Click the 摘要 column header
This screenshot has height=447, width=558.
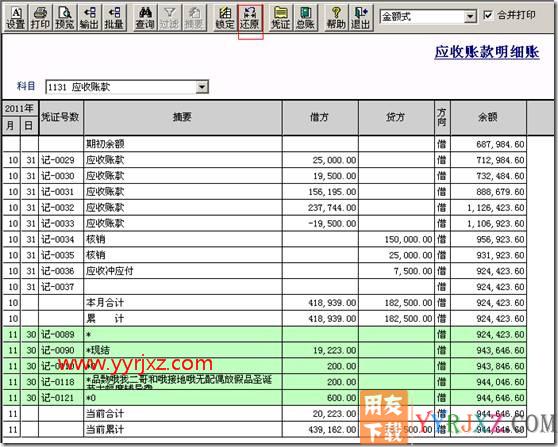pos(183,117)
